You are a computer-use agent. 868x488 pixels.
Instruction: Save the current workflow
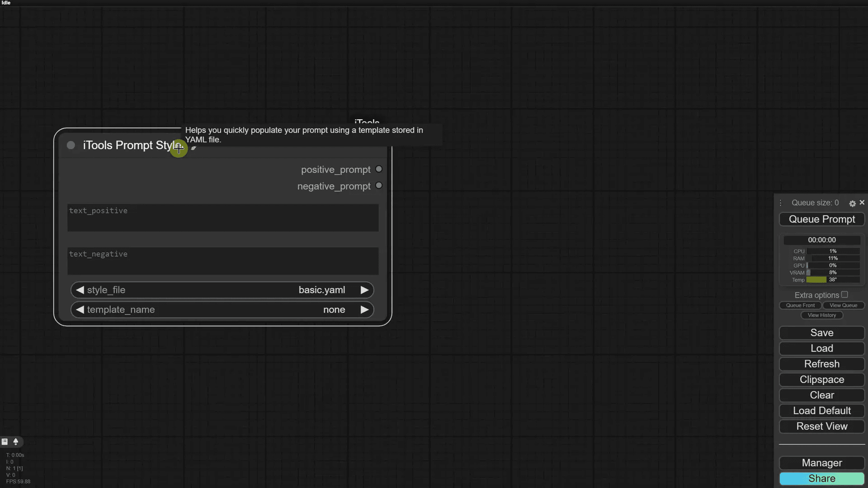click(x=822, y=333)
